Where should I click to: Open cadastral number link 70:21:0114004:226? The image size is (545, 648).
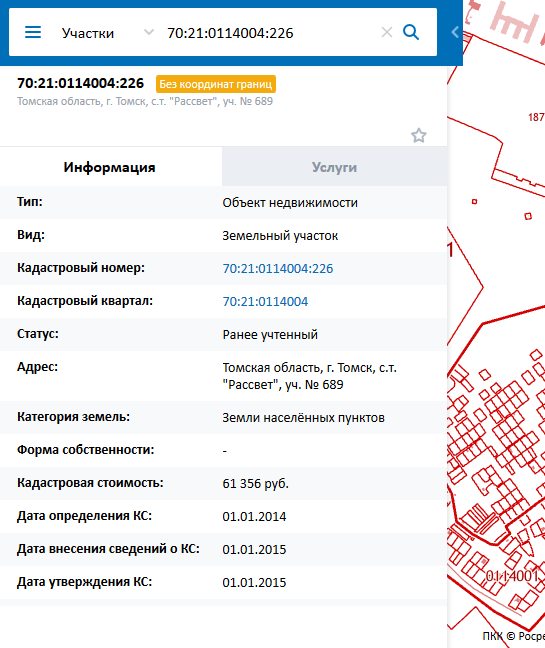[278, 269]
